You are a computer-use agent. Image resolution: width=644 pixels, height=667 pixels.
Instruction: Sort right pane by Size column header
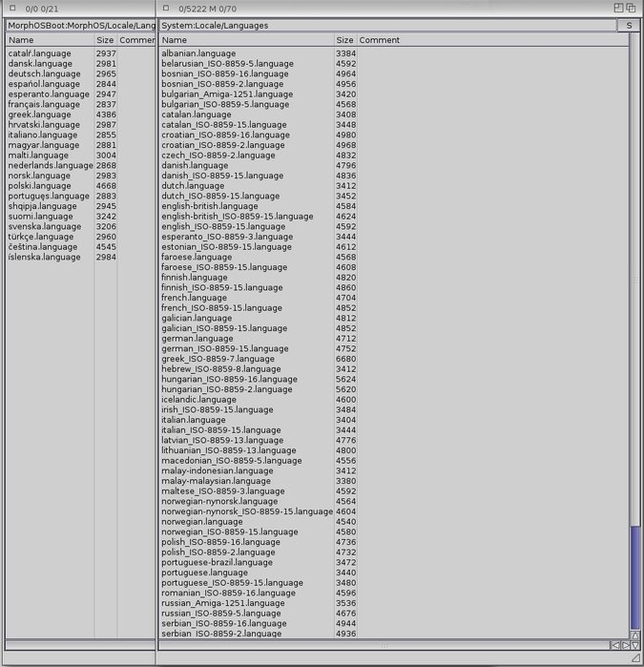[345, 40]
